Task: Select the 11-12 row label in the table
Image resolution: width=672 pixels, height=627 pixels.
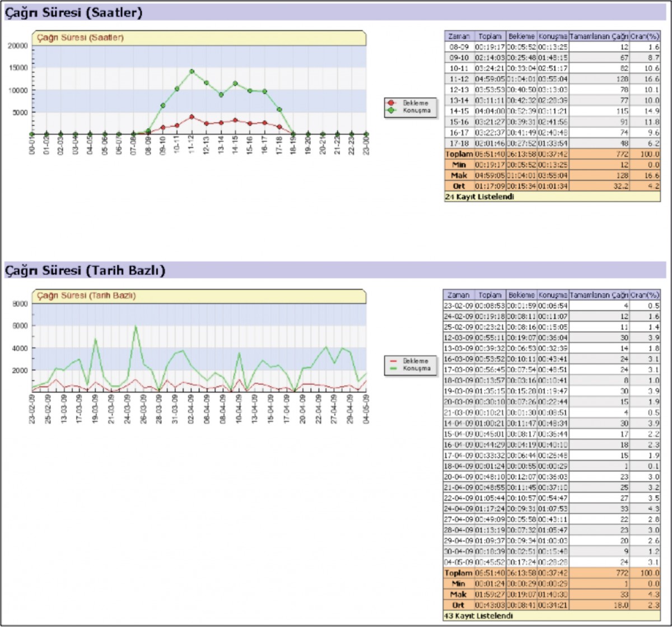Action: point(459,79)
